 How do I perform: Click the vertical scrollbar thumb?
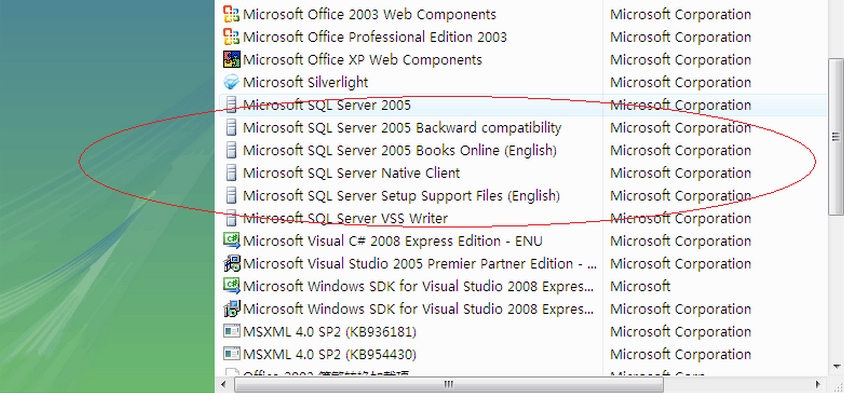[836, 136]
